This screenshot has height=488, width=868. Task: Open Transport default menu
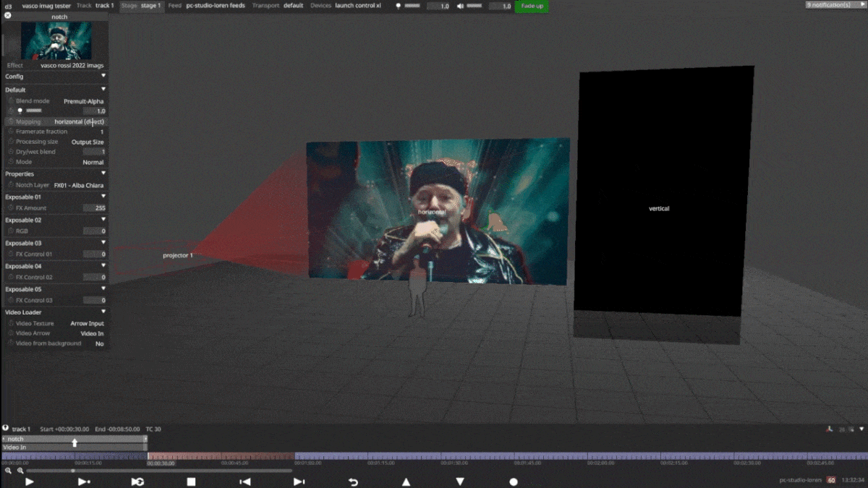tap(278, 5)
